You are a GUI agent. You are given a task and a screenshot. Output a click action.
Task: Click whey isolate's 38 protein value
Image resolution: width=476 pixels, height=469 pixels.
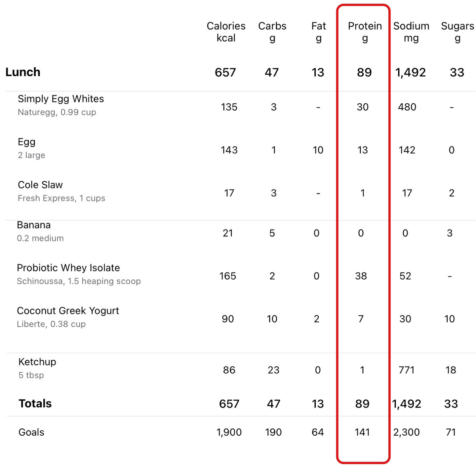tap(361, 276)
